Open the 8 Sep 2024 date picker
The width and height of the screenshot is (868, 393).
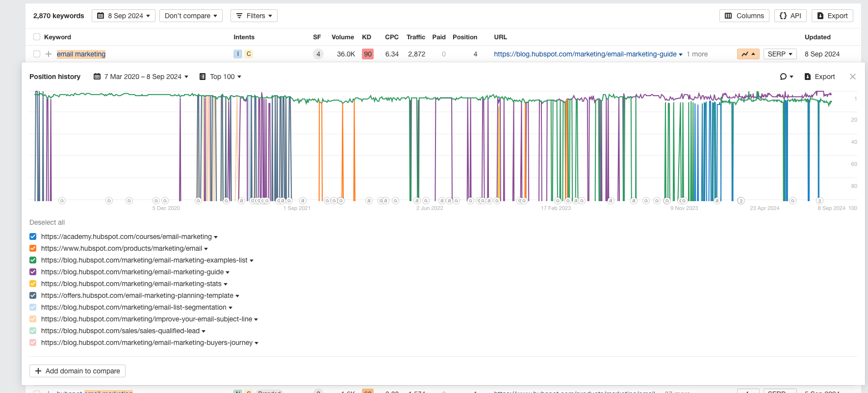click(x=124, y=16)
